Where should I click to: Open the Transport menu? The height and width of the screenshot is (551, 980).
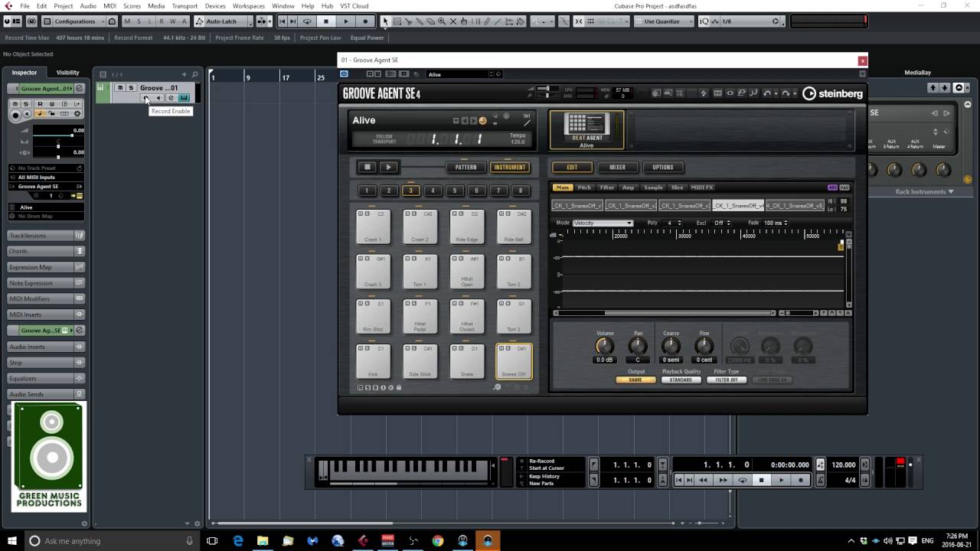point(185,6)
